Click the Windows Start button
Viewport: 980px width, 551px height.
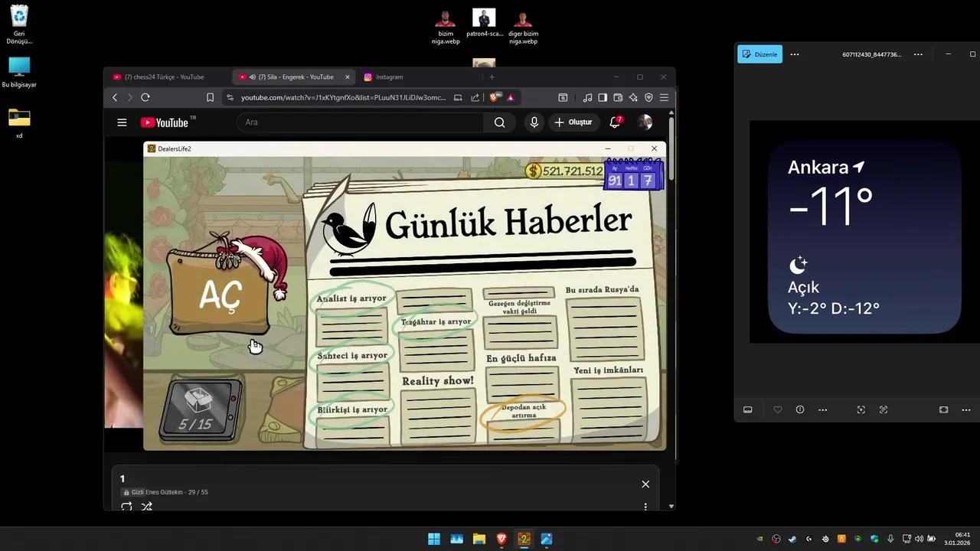pos(434,539)
